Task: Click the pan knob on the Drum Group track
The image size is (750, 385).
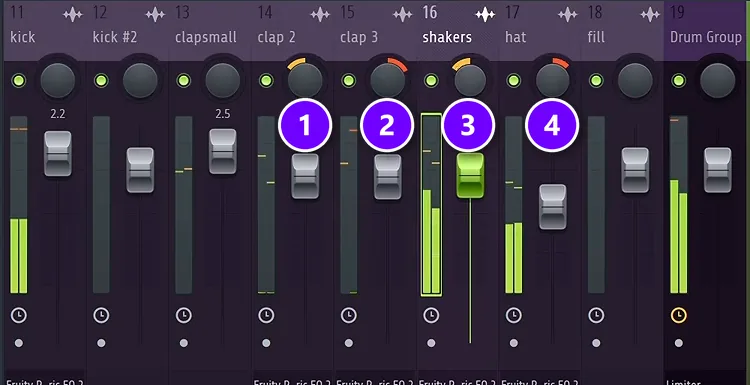Action: [717, 80]
